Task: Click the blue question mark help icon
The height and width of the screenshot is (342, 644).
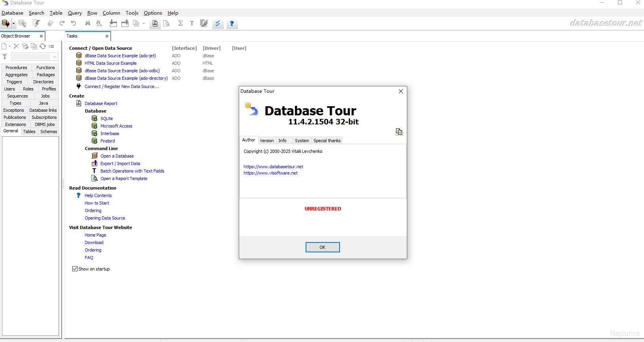Action: click(x=232, y=24)
